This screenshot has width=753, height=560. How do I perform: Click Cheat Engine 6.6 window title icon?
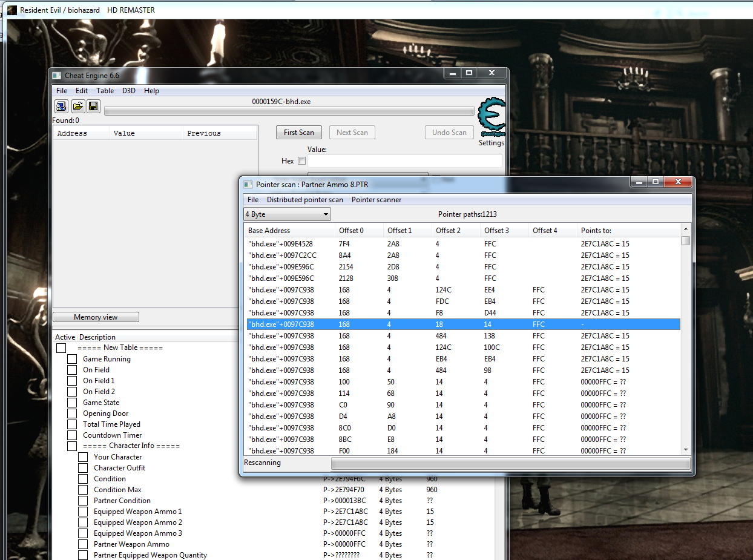coord(56,75)
